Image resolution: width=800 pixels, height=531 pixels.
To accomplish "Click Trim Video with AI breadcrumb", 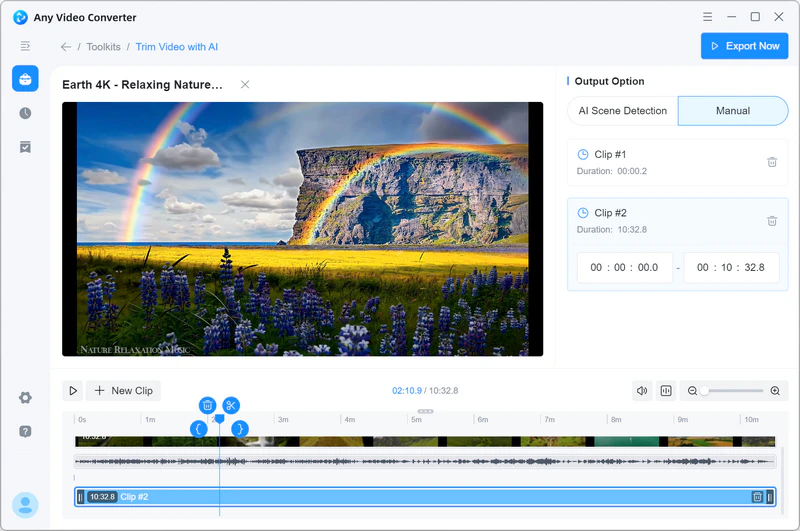I will [177, 47].
